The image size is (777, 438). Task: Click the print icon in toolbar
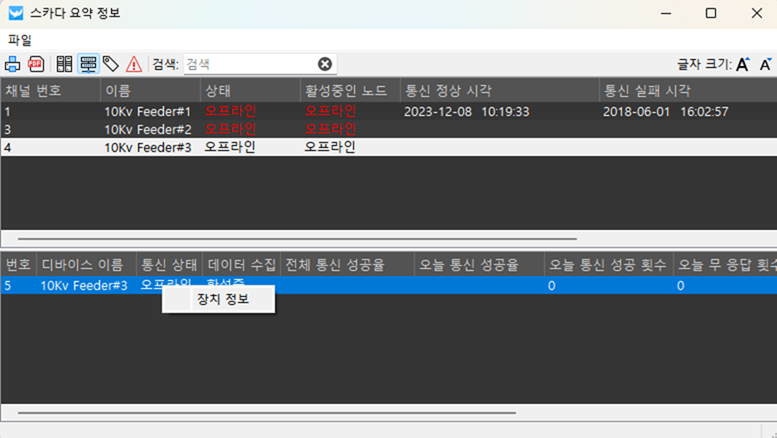13,64
